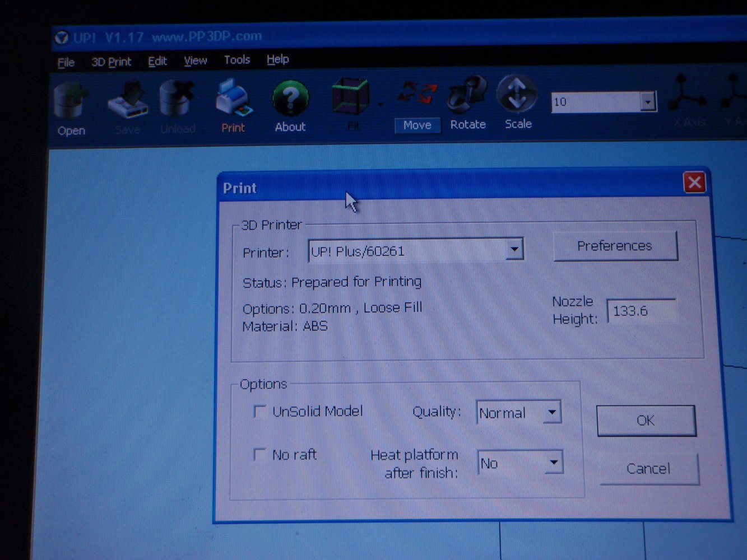
Task: Expand the Printer dropdown list
Action: (514, 249)
